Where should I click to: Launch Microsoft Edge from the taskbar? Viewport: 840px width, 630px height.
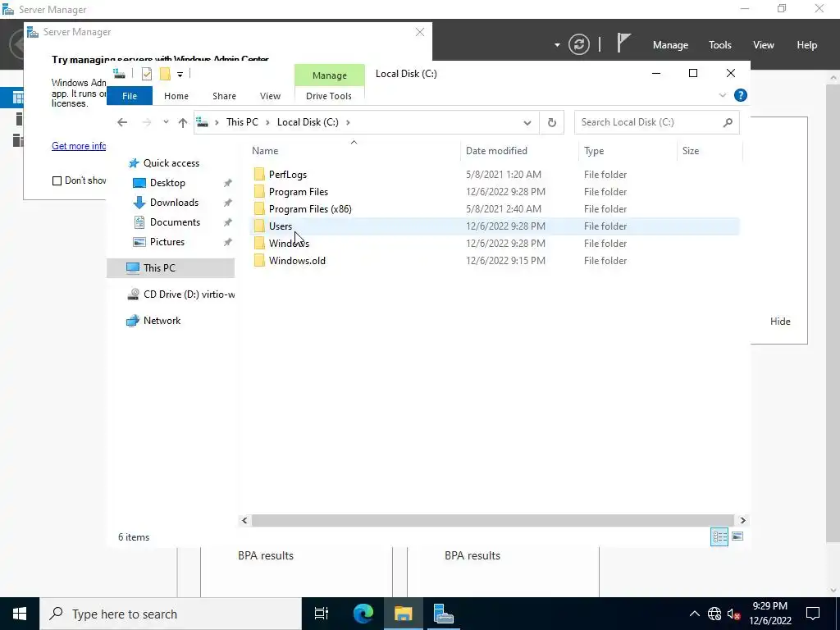coord(363,614)
